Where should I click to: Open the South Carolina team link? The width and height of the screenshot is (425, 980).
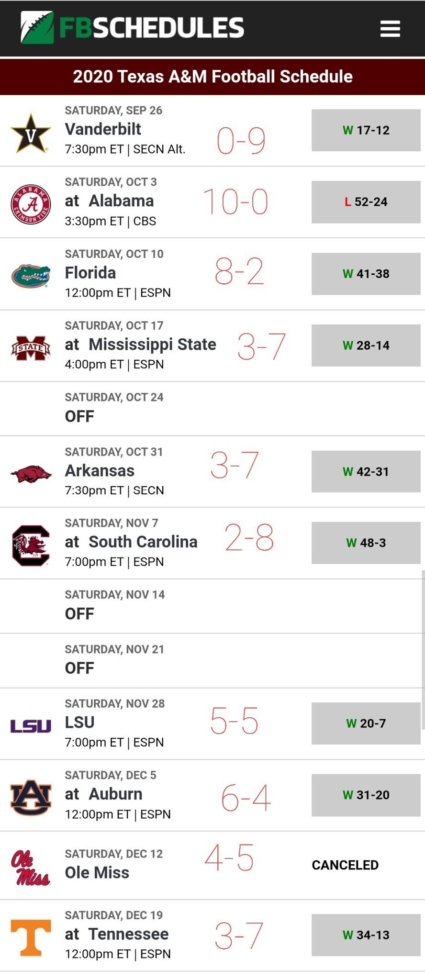click(143, 542)
